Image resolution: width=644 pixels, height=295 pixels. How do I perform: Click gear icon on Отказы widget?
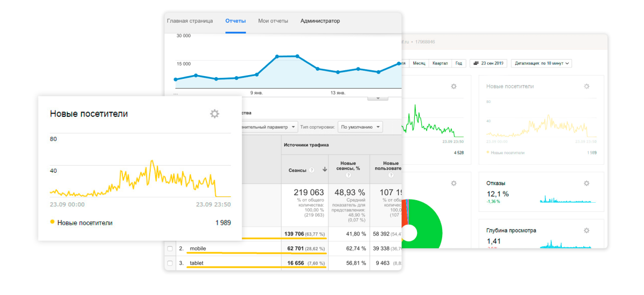tap(587, 183)
